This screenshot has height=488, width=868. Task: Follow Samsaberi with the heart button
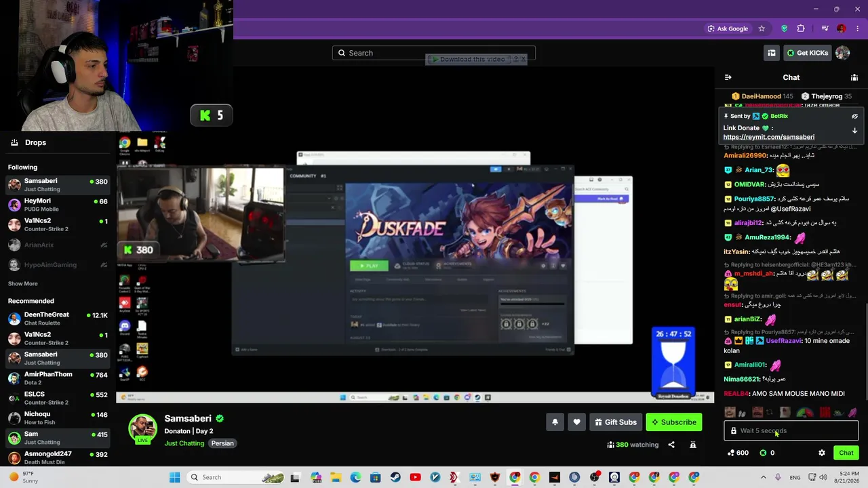pyautogui.click(x=576, y=422)
